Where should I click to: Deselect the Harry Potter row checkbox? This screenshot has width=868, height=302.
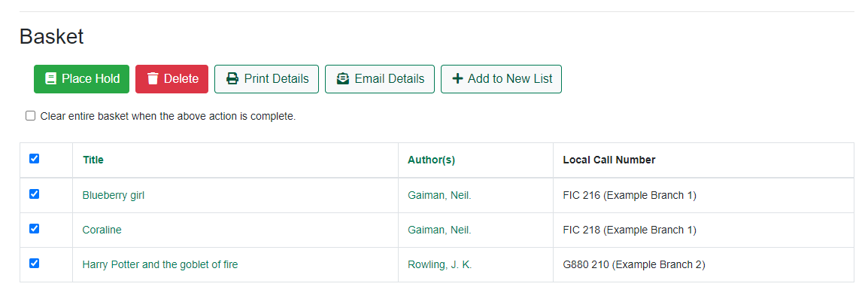click(34, 264)
